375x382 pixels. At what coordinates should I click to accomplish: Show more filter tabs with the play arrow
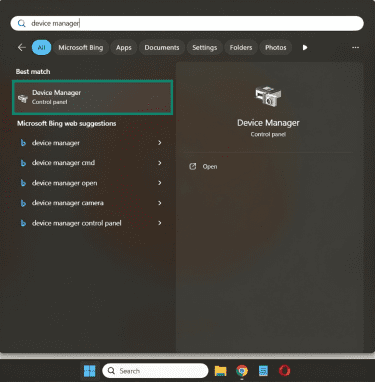pyautogui.click(x=305, y=47)
